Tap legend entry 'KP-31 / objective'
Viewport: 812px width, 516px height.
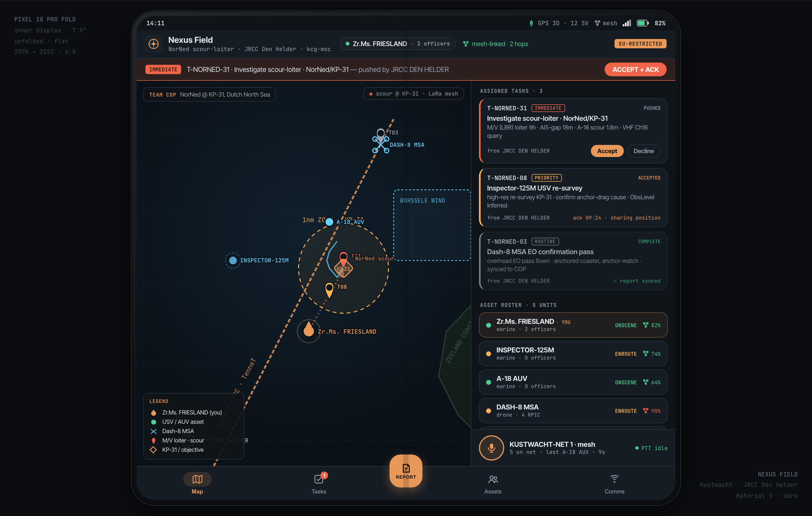coord(183,450)
